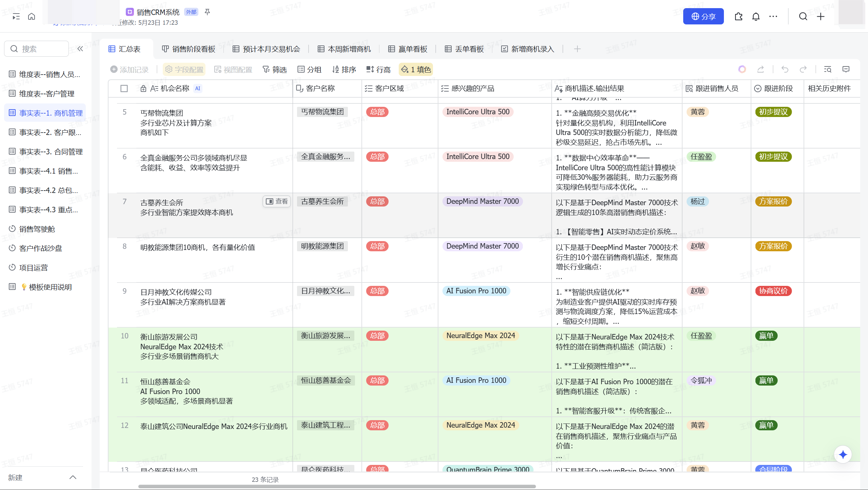The height and width of the screenshot is (490, 868).
Task: Click the pin icon beside 销售CRM系统
Action: coord(207,12)
